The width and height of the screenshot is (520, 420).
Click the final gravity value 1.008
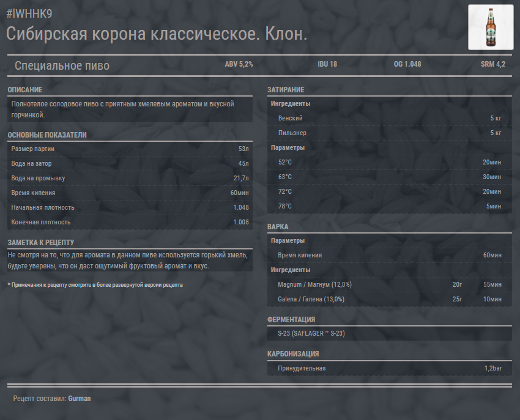[x=241, y=222]
